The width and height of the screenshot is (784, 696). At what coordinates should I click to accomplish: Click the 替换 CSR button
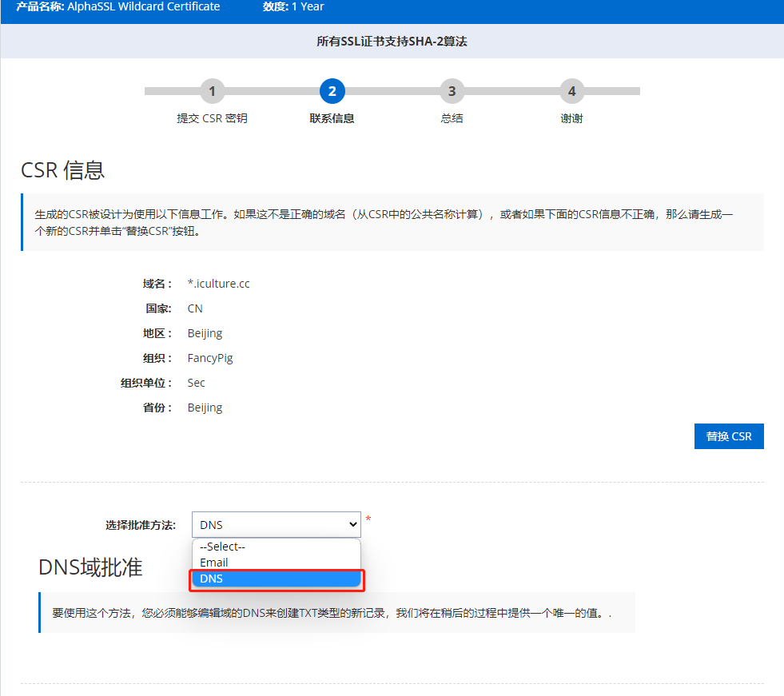click(729, 436)
